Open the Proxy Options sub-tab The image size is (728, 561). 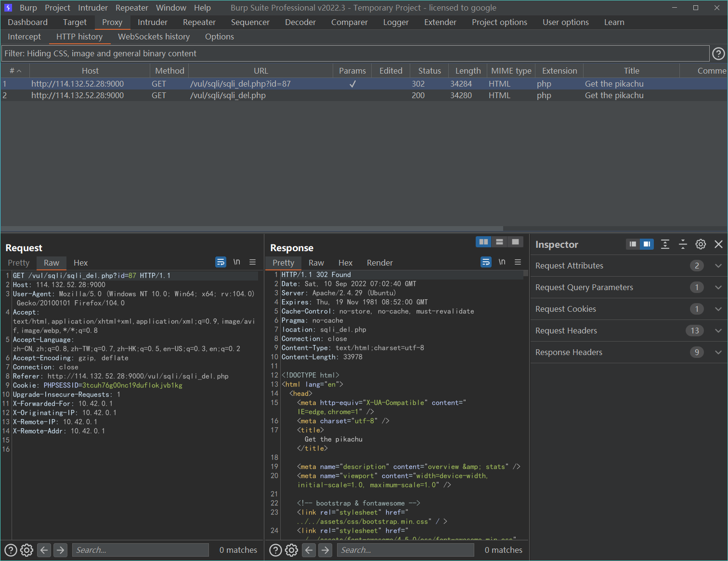pyautogui.click(x=219, y=37)
